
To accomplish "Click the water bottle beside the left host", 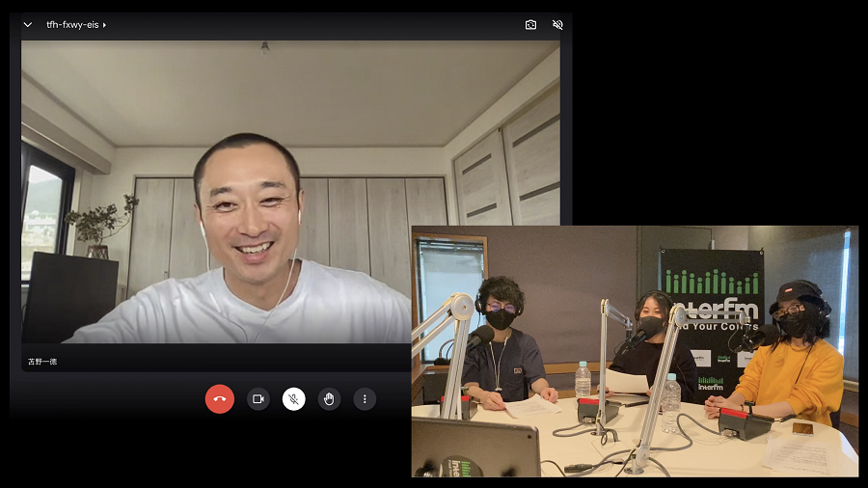I will point(583,379).
